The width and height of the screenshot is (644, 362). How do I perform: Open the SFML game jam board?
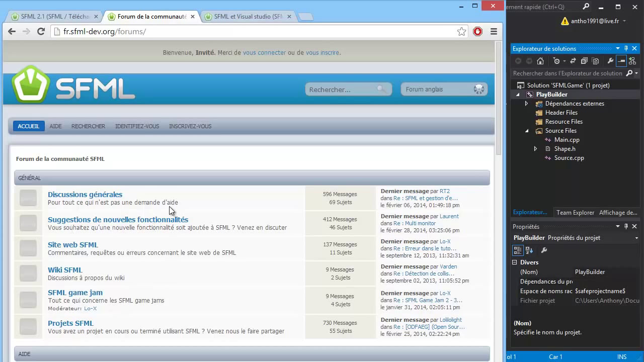[75, 293]
